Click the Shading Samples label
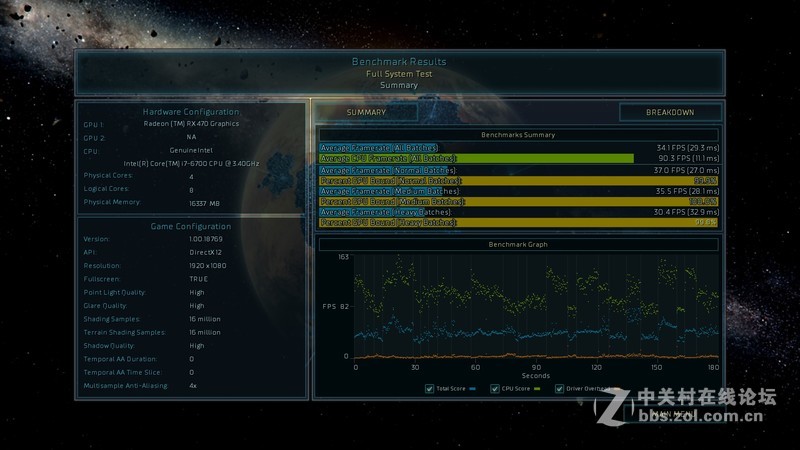800x450 pixels. coord(112,319)
